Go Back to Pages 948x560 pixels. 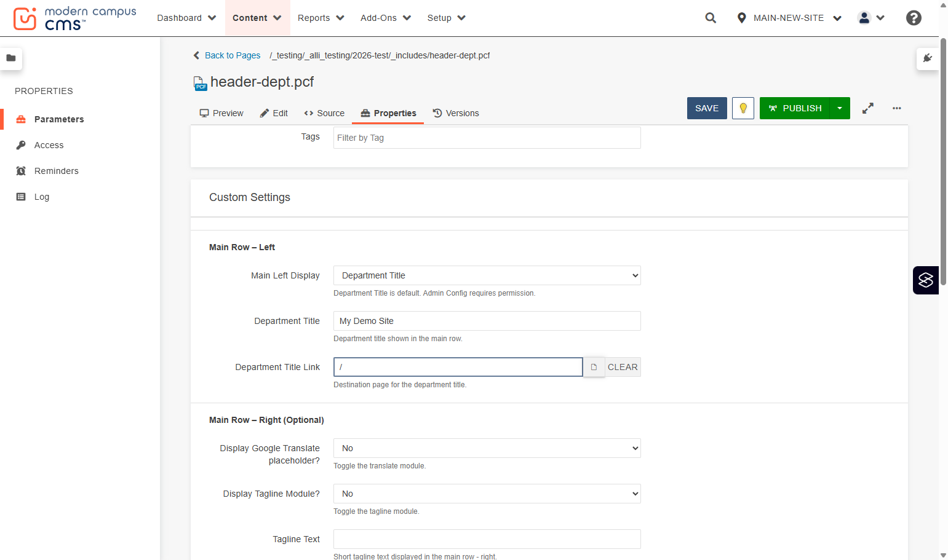227,55
